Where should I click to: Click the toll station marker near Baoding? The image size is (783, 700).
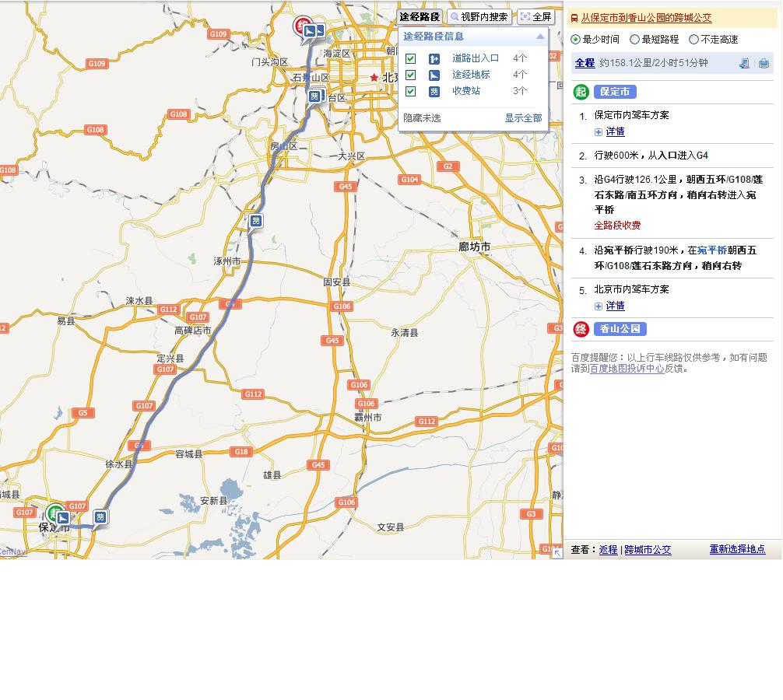[100, 517]
